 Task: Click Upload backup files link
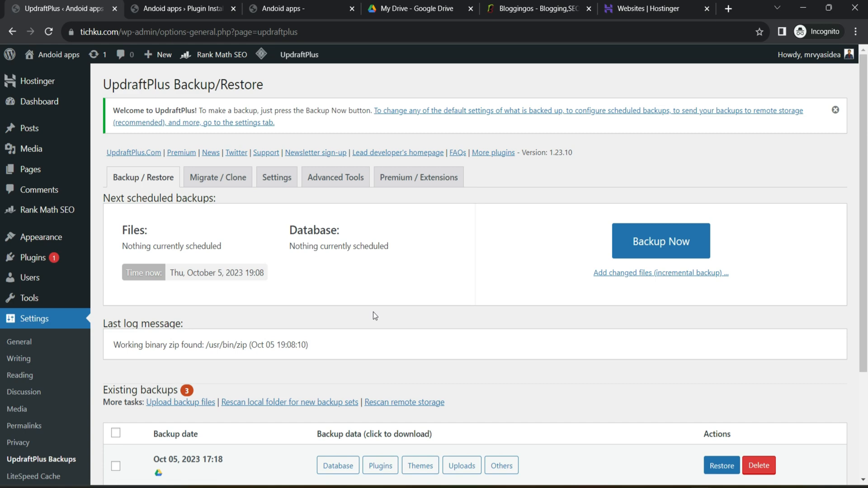pos(180,402)
